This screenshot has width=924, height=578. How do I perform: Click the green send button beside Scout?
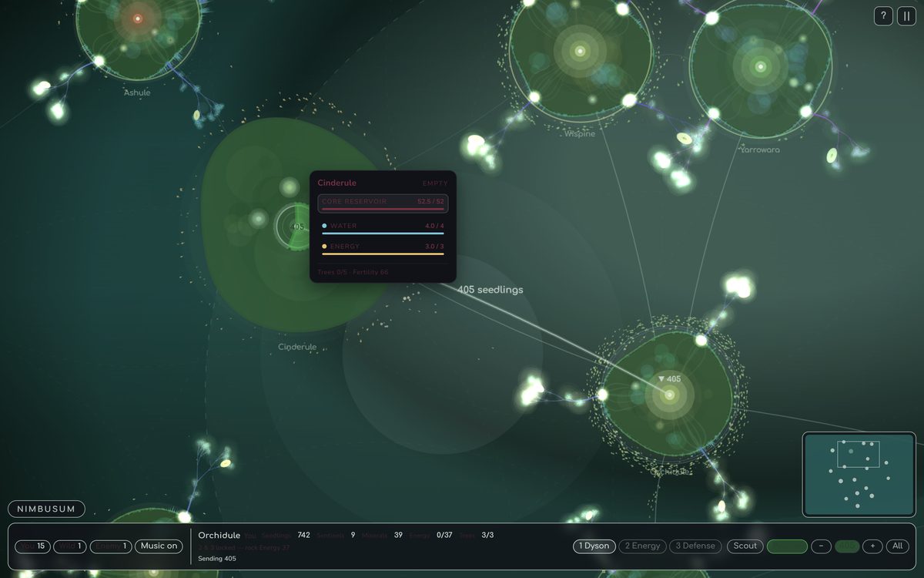tap(787, 546)
